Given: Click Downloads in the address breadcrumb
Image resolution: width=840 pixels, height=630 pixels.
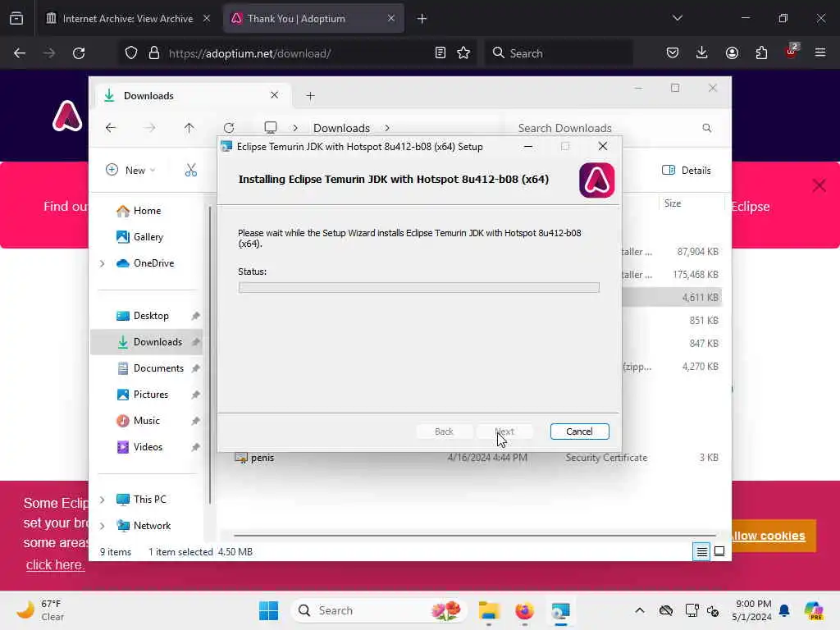Looking at the screenshot, I should coord(341,128).
